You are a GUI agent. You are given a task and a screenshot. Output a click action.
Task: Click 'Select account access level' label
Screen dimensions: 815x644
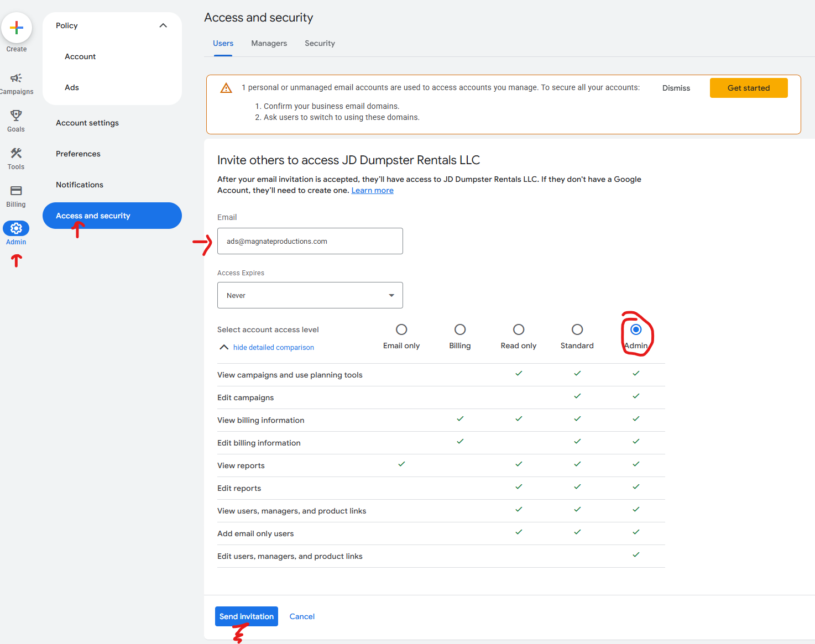tap(268, 329)
